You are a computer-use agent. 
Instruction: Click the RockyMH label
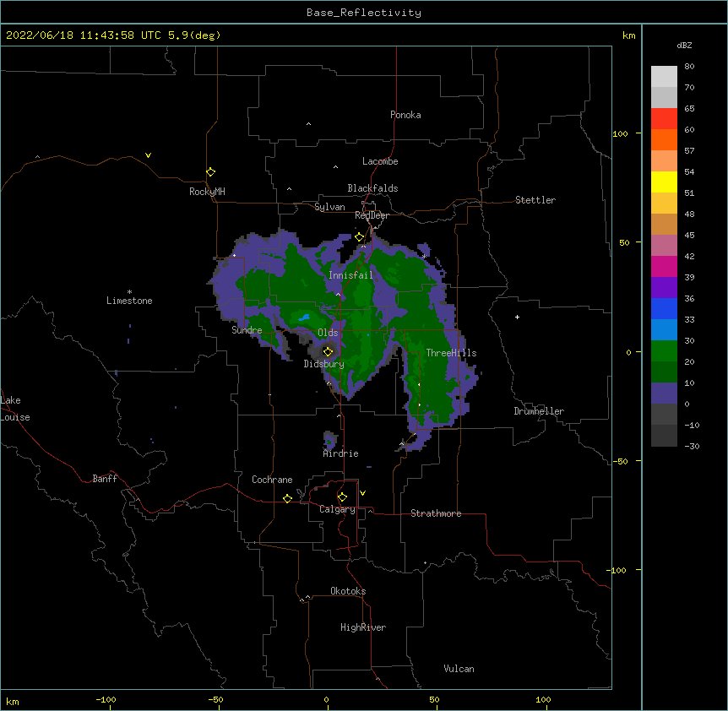click(x=207, y=192)
